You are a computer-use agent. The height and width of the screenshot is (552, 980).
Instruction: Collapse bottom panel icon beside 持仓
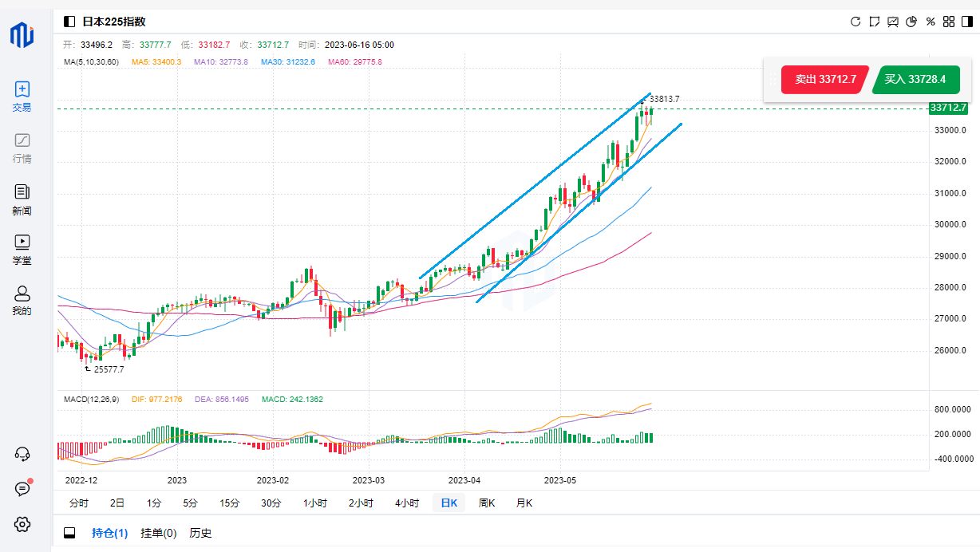(69, 533)
